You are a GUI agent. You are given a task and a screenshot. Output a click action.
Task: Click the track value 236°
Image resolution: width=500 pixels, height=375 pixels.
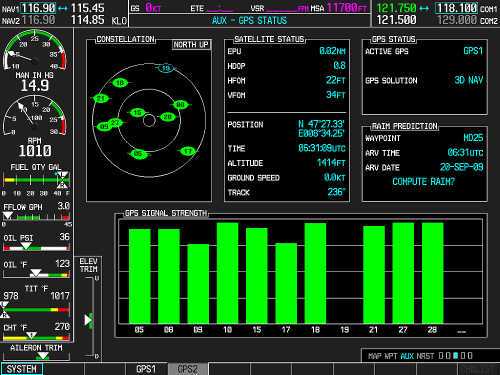336,192
